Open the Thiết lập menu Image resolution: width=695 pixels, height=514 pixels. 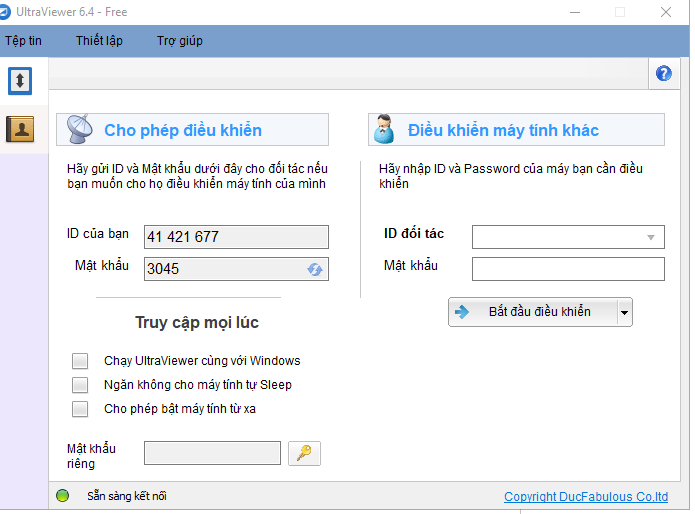(x=99, y=41)
